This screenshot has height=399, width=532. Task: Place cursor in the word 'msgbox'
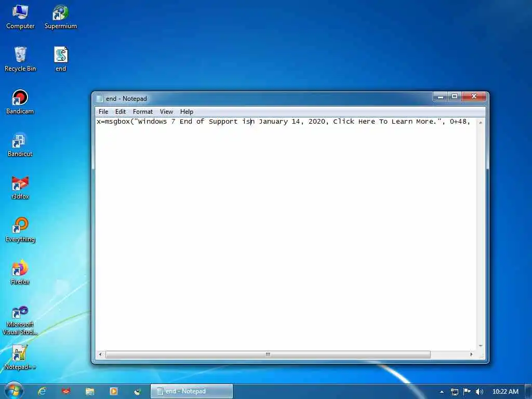click(x=117, y=122)
